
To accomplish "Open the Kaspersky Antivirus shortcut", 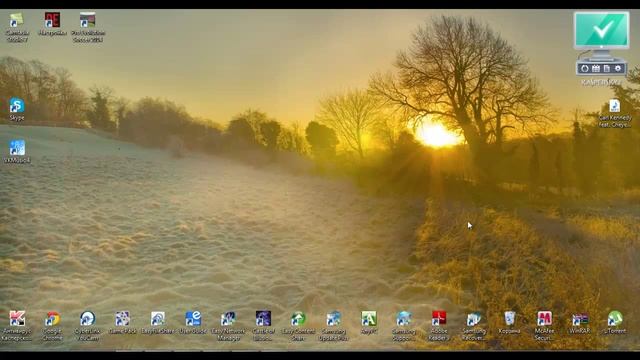I will tap(17, 325).
